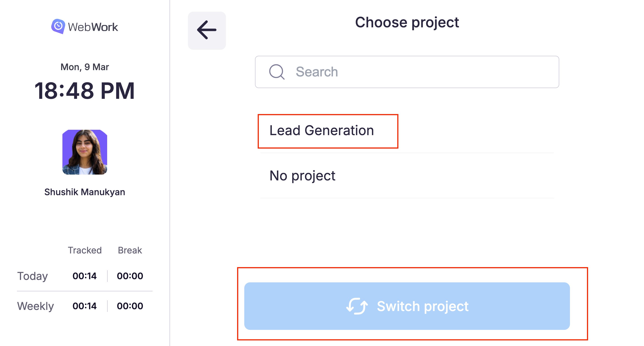Open Shushik Manukyan's profile photo
644x346 pixels.
(85, 152)
